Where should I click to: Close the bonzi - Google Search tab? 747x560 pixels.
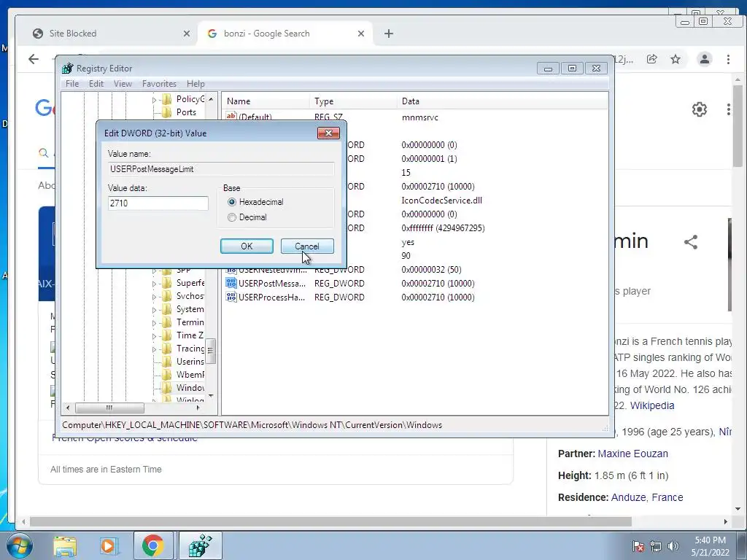point(360,34)
